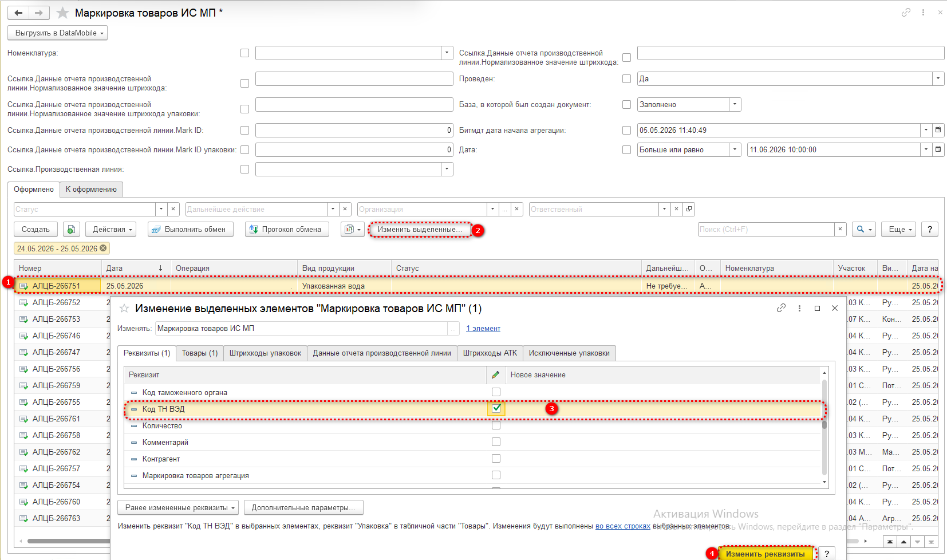Clear the Ответственный filter field
This screenshot has height=560, width=947.
tap(676, 209)
